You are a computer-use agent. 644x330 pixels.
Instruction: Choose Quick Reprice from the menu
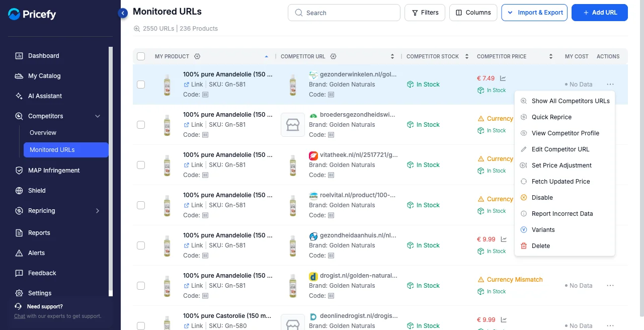pyautogui.click(x=565, y=117)
